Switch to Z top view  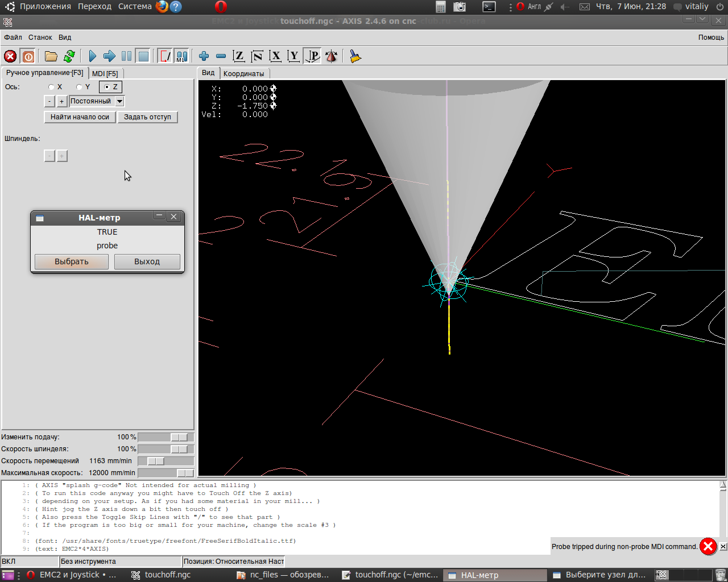click(239, 56)
